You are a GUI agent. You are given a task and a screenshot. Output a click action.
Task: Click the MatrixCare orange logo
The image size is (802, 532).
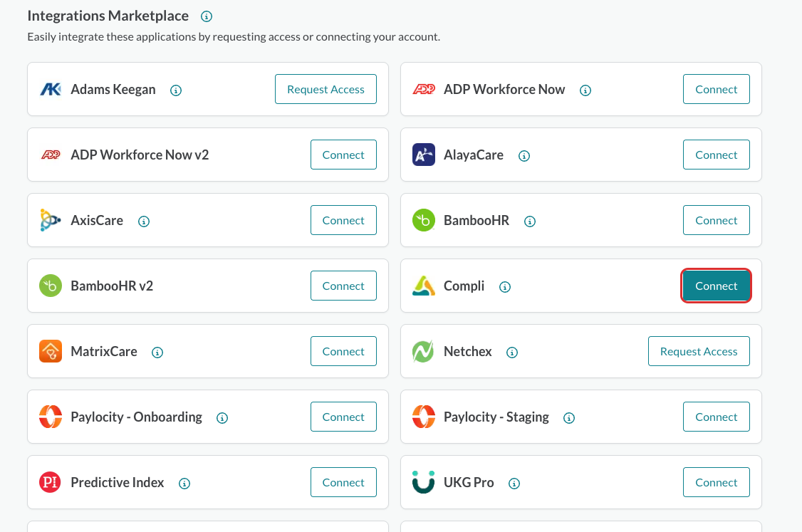point(51,351)
